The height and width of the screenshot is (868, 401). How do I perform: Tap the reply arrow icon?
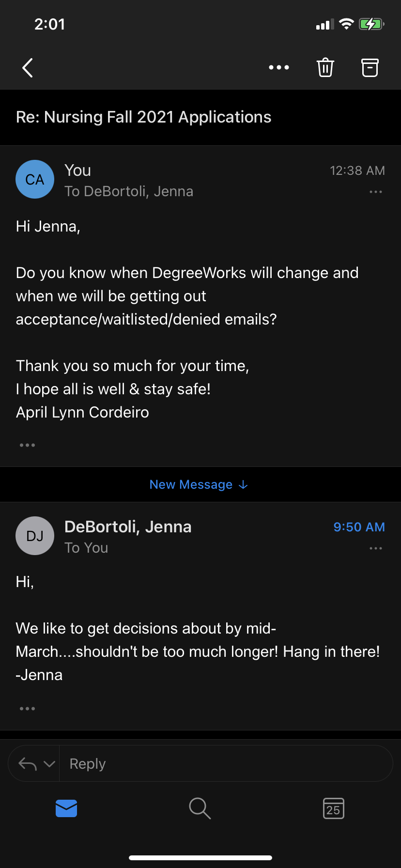click(x=28, y=764)
